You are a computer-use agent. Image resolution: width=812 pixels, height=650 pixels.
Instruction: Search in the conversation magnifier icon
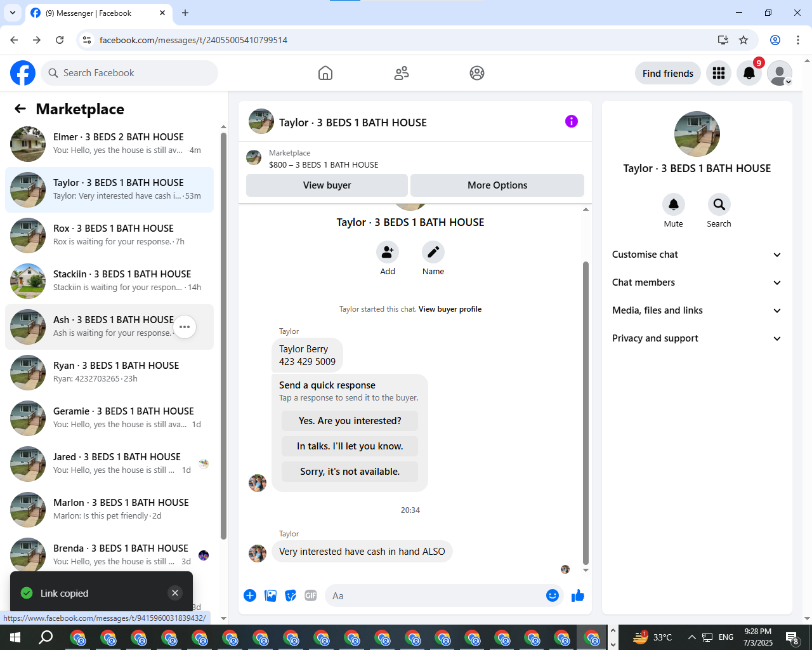pos(719,204)
